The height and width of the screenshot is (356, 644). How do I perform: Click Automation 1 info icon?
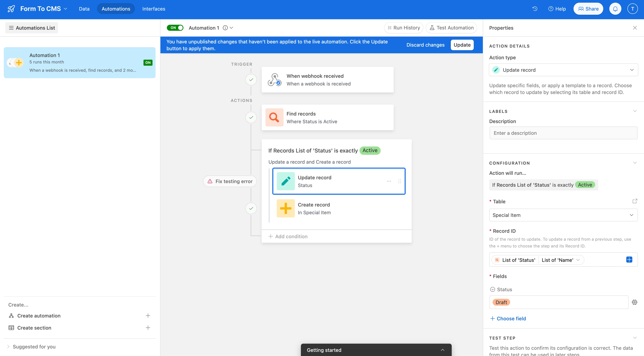[225, 28]
